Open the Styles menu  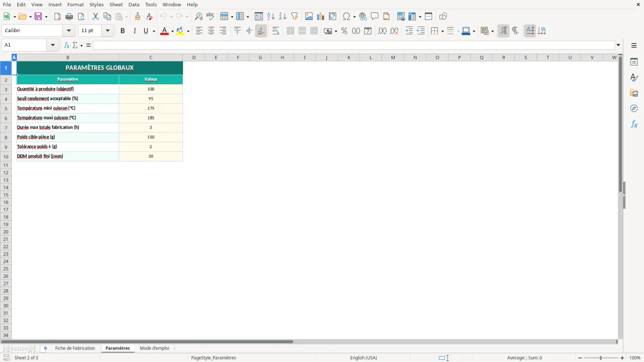[97, 4]
